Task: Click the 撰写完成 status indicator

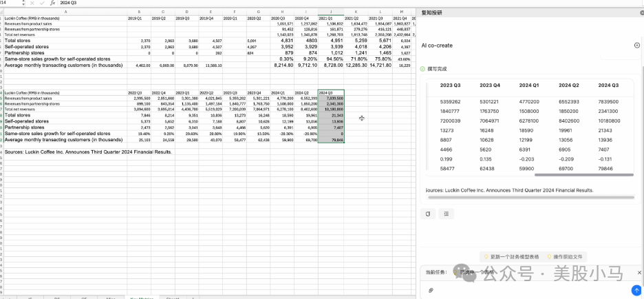Action: [x=433, y=69]
